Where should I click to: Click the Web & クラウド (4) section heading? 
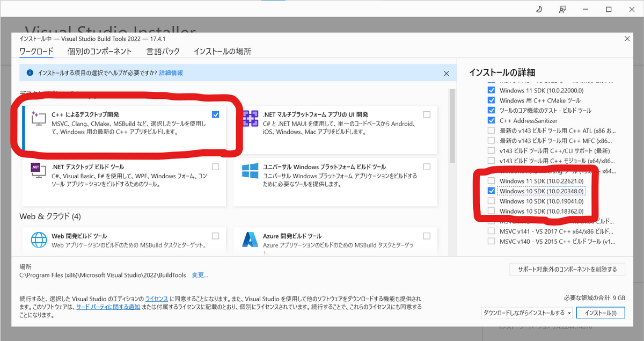click(x=50, y=216)
